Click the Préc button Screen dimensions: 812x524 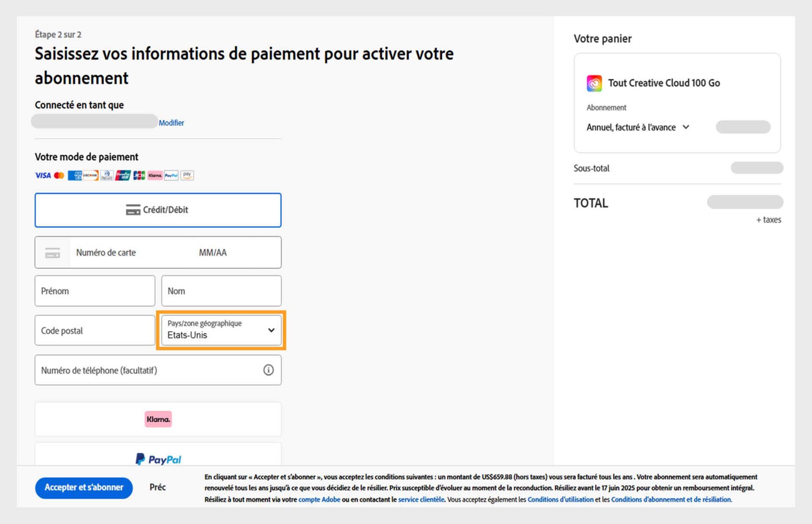point(158,487)
